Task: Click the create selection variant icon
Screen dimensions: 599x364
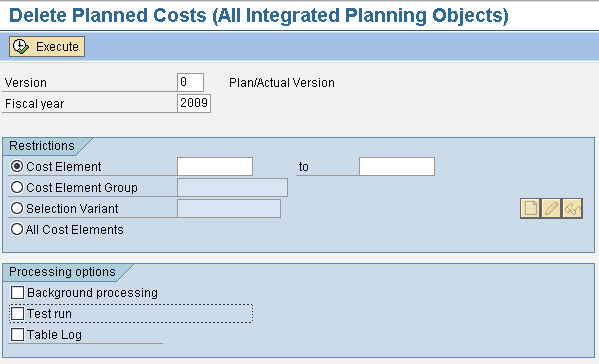Action: (530, 209)
